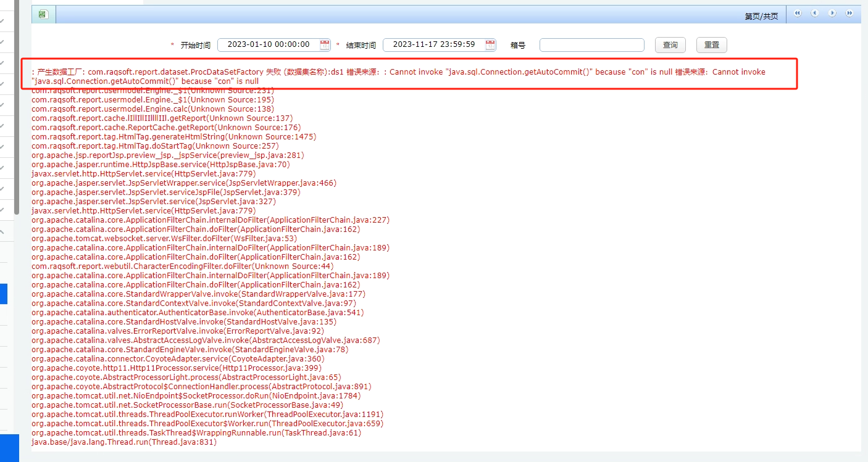
Task: Click the preview_jsp._jspService stack trace line
Action: click(168, 155)
